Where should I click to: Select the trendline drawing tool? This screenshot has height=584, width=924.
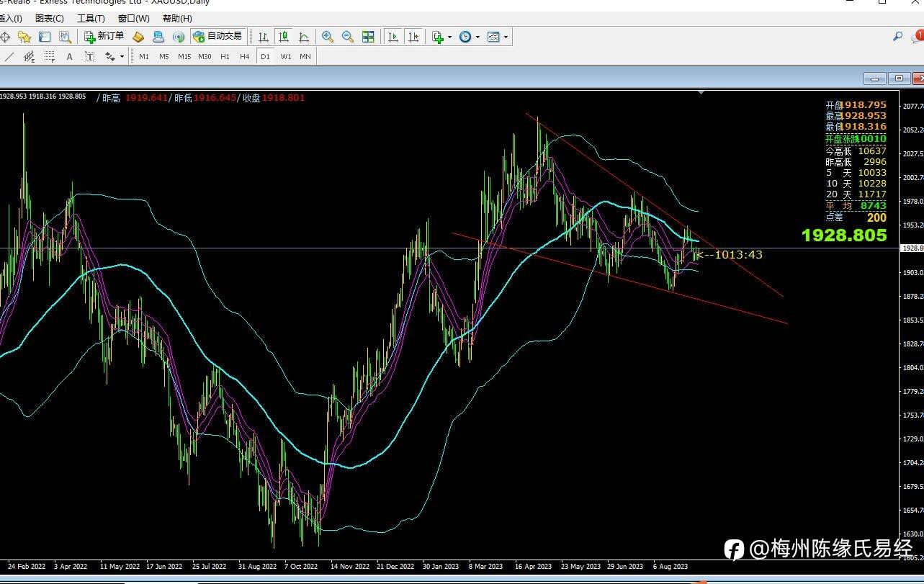click(x=9, y=56)
